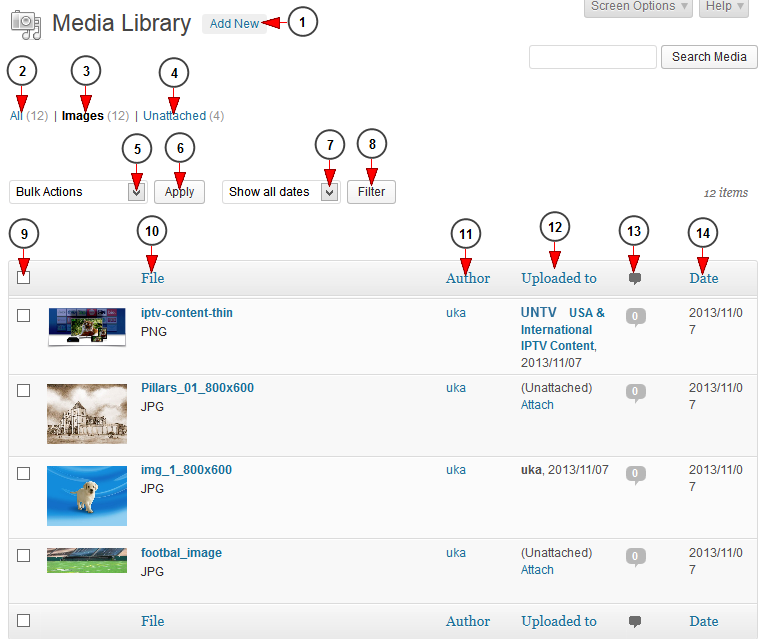This screenshot has width=765, height=639.
Task: Click "uka, 2013/11/07" uploaded-to cell
Action: [x=564, y=470]
